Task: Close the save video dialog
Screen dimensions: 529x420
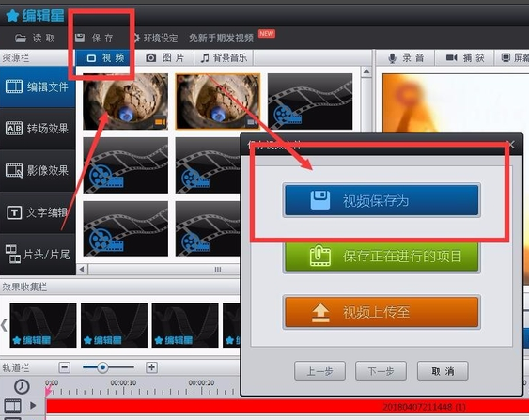Action: coord(511,145)
